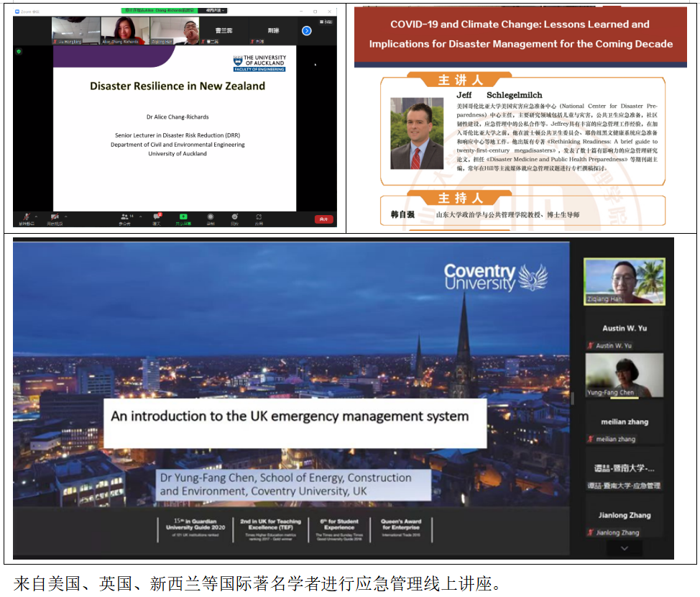Click the record icon in Zoom toolbar
Image resolution: width=700 pixels, height=597 pixels.
point(211,217)
